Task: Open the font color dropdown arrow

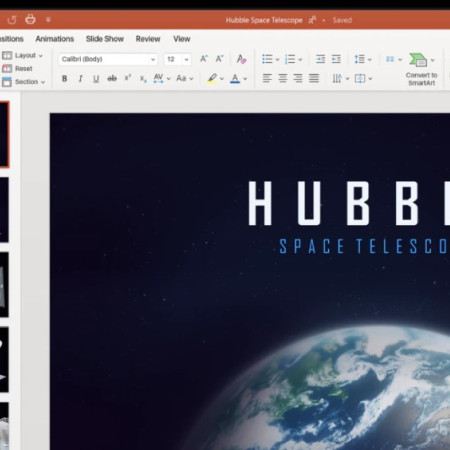Action: pos(245,79)
